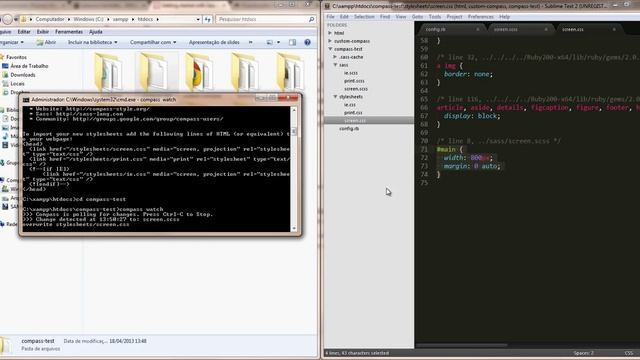This screenshot has height=360, width=640.
Task: Open Compartilhar com dropdown
Action: (153, 42)
